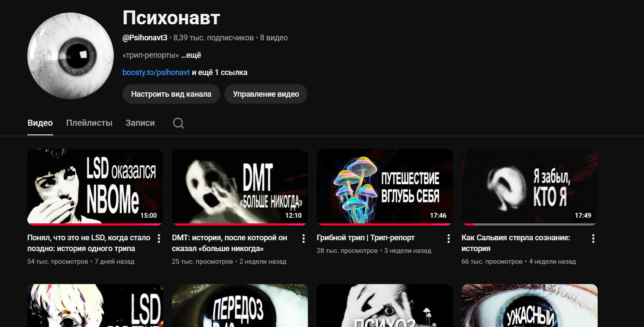Switch to the Плейлисты tab
Viewport: 644px width, 327px height.
89,123
